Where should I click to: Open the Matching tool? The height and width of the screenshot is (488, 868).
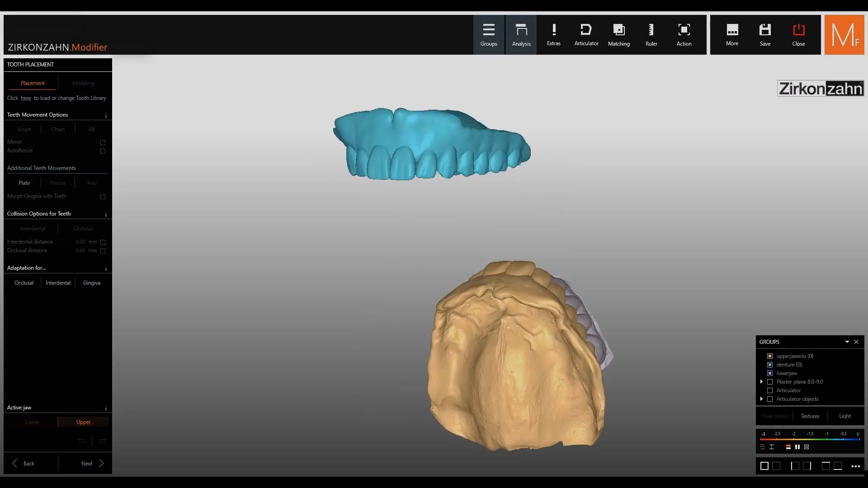[x=619, y=35]
